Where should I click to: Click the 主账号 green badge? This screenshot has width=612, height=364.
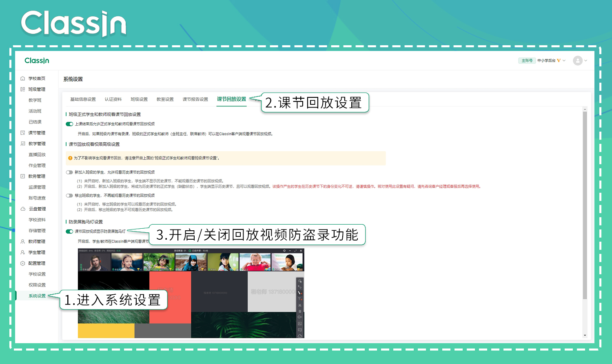pos(527,60)
